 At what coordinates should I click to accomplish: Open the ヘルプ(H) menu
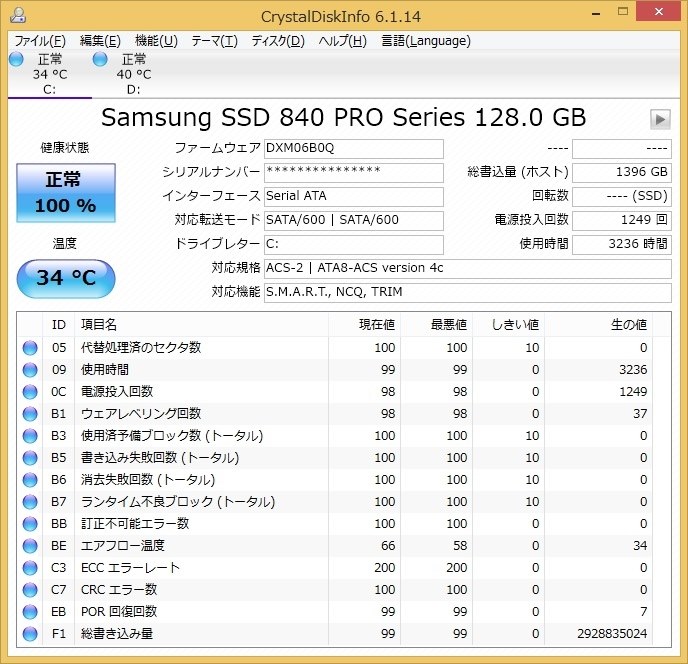[x=342, y=41]
